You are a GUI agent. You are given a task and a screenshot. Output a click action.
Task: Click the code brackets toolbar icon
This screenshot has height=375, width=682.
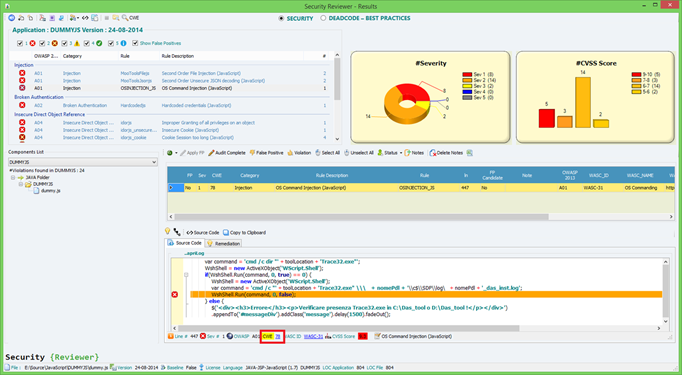85,18
